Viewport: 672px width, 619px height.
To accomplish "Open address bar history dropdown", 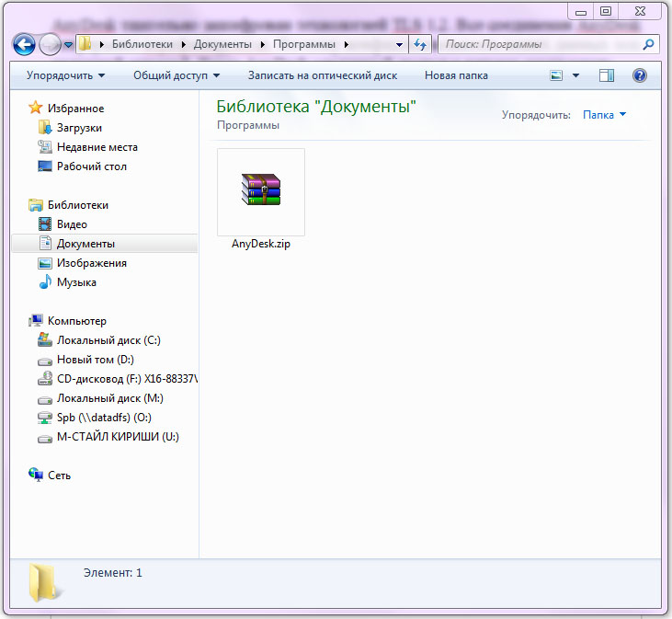I will pyautogui.click(x=399, y=44).
